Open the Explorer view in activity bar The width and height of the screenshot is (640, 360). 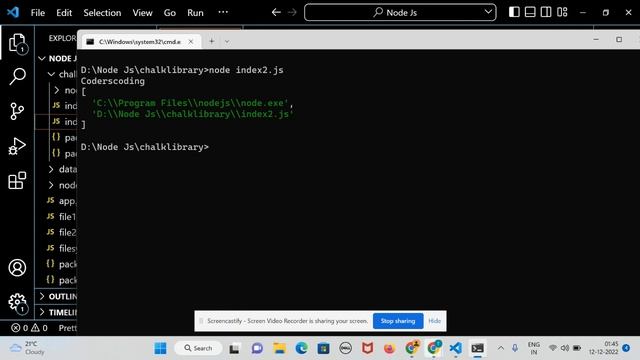pos(17,43)
